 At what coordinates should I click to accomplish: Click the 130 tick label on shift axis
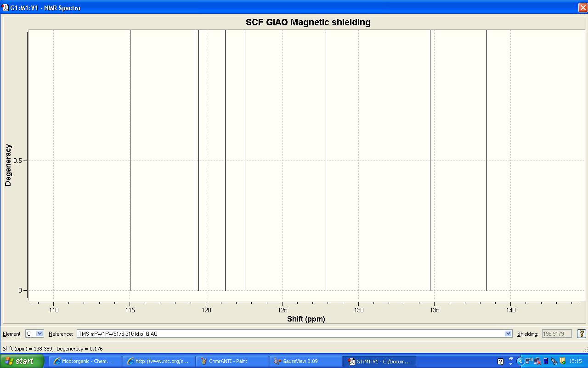click(x=358, y=310)
